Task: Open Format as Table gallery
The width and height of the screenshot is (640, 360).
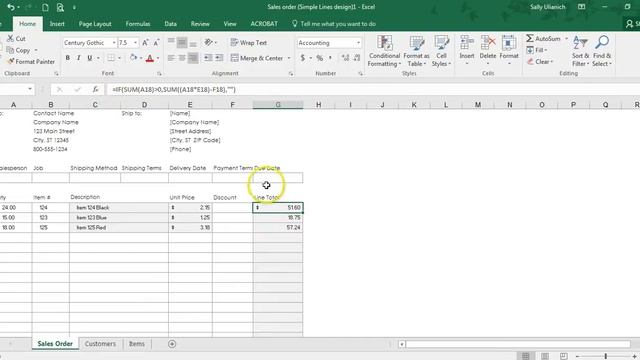Action: pyautogui.click(x=416, y=51)
